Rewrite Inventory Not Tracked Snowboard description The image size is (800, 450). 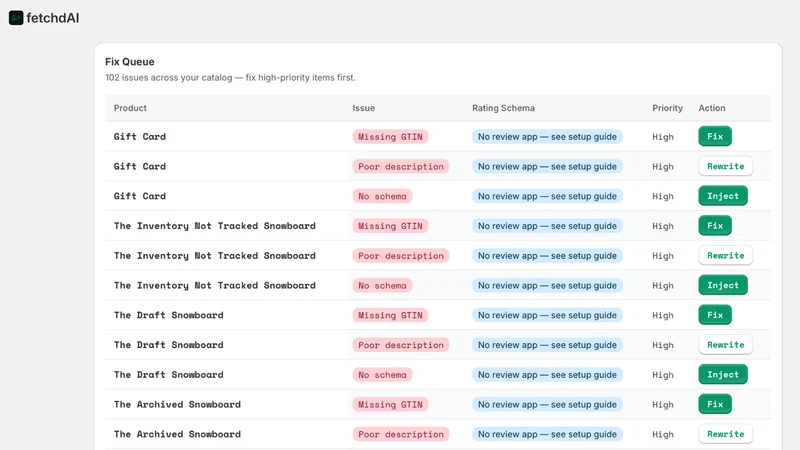pyautogui.click(x=726, y=256)
